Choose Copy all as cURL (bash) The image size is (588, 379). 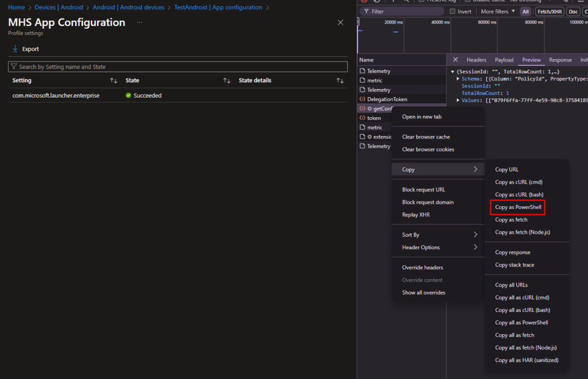523,311
